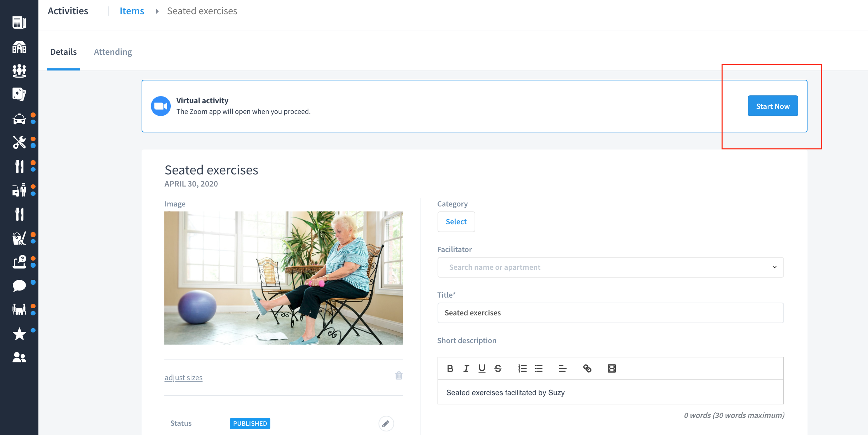Open the lower fork and knife icon

coord(19,214)
